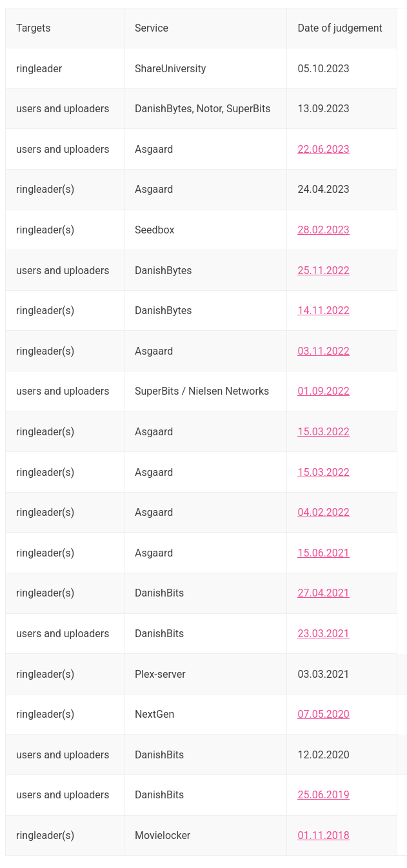407x868 pixels.
Task: Click the 01.09.2022 judgement link
Action: [323, 391]
